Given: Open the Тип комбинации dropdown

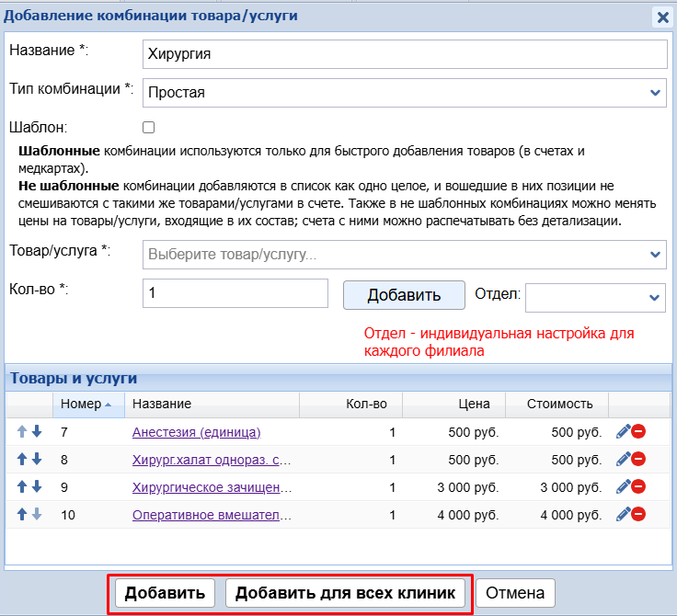Looking at the screenshot, I should [x=405, y=92].
